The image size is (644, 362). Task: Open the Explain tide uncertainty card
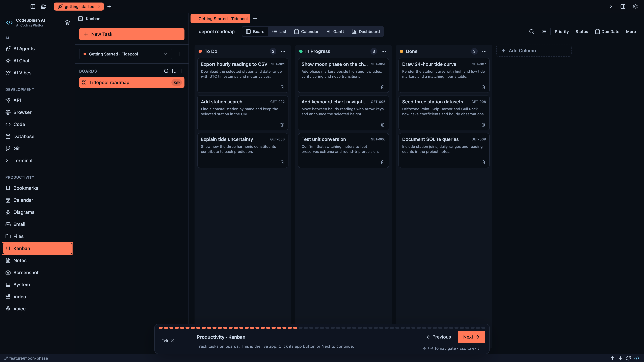(243, 150)
